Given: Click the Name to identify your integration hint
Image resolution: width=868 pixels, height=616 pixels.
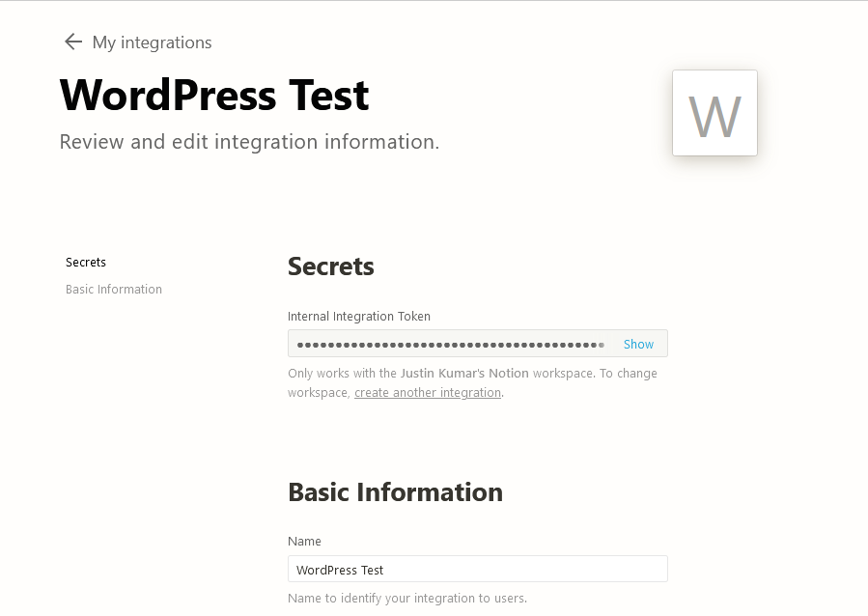Looking at the screenshot, I should (407, 599).
